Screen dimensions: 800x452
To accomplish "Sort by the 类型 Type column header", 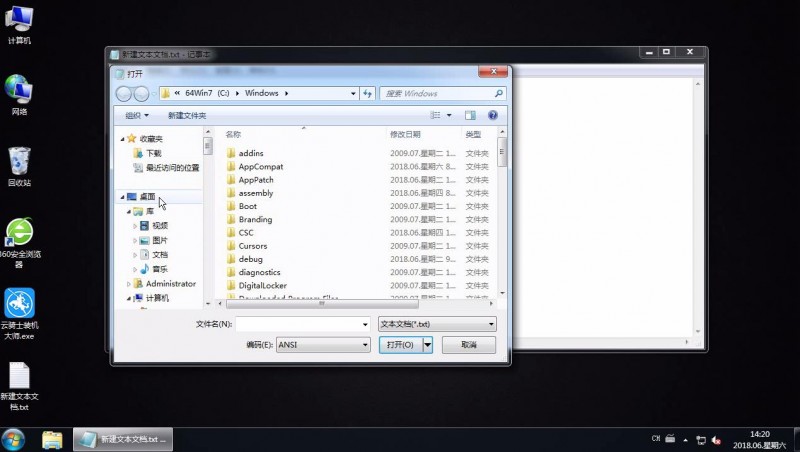I will click(x=473, y=134).
